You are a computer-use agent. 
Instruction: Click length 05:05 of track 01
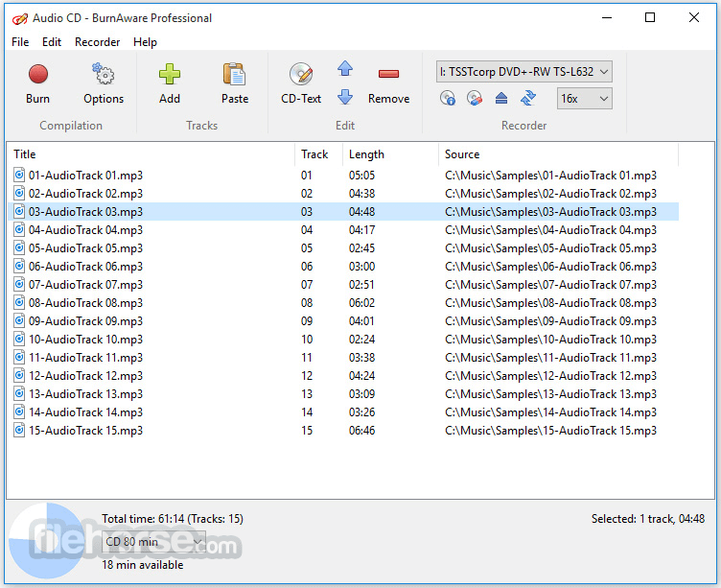[x=361, y=176]
